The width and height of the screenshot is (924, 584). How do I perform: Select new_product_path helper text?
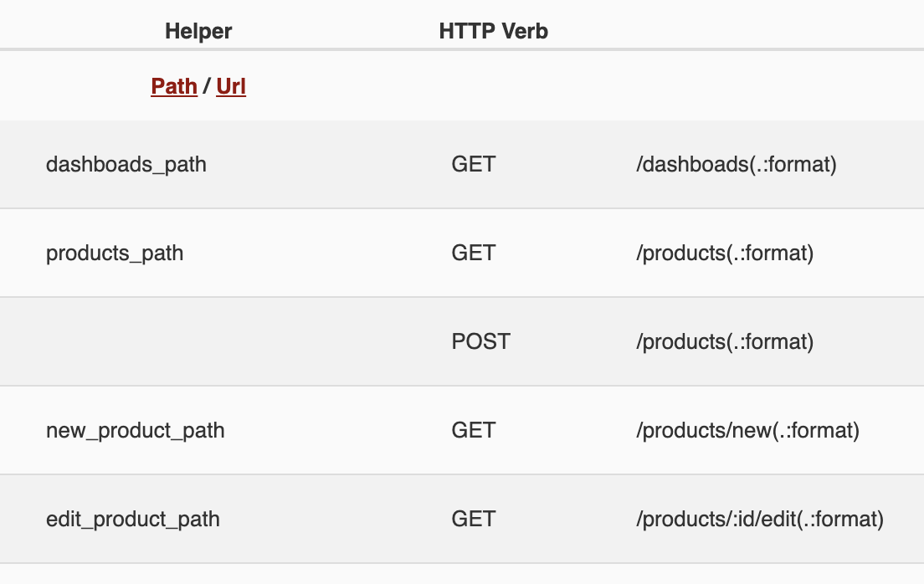[x=136, y=430]
